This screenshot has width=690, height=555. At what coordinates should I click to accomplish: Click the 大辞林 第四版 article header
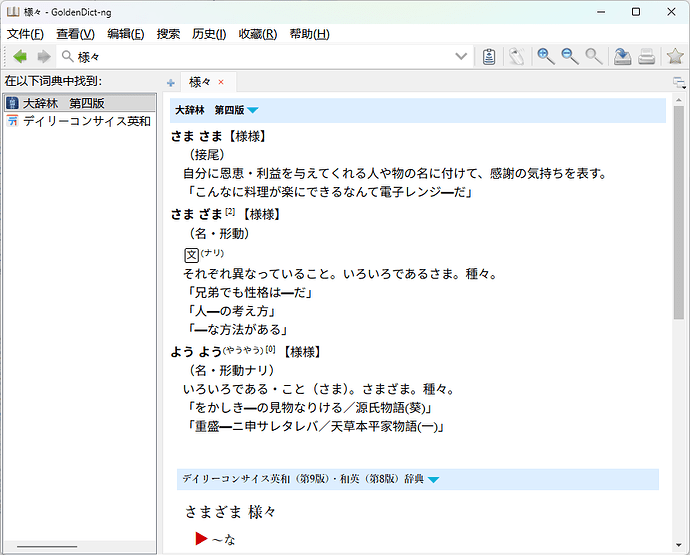[x=418, y=110]
